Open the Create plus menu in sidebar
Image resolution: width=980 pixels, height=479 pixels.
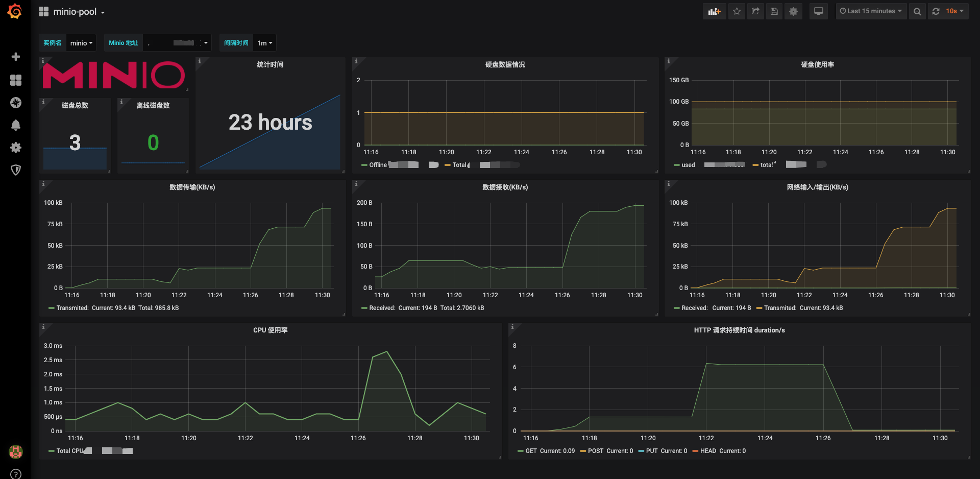tap(16, 57)
